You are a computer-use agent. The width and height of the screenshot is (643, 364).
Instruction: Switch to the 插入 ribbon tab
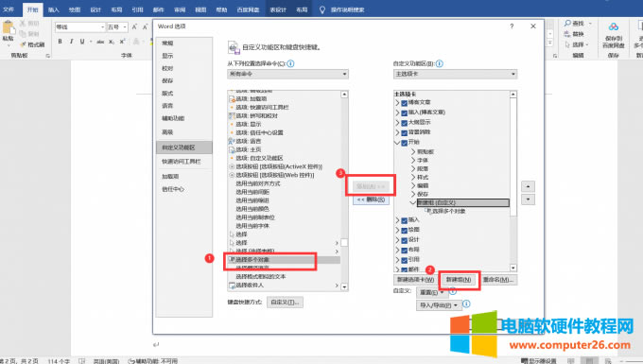53,9
